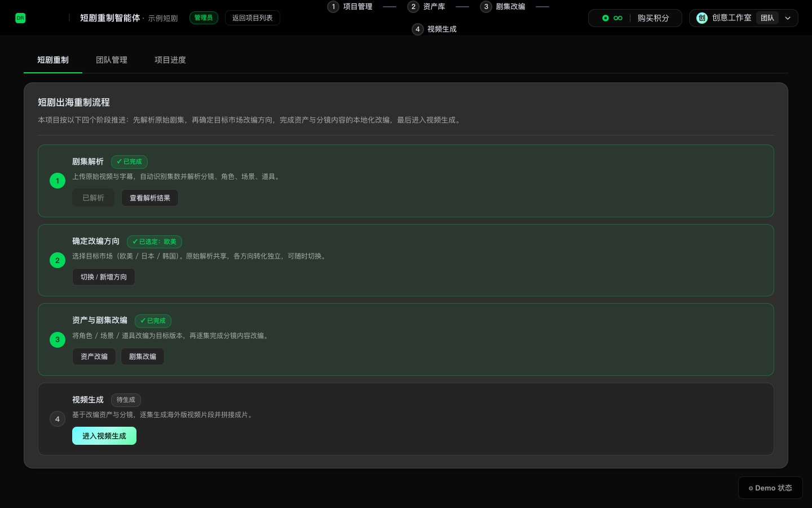
Task: Go to step 3 剧集改编 in stepper
Action: click(x=503, y=7)
